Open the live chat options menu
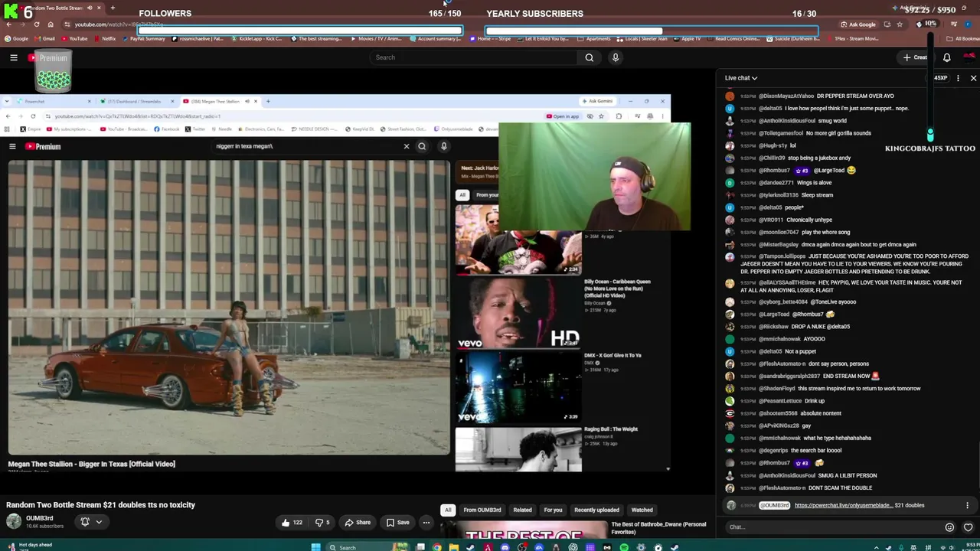The image size is (980, 551). point(958,78)
